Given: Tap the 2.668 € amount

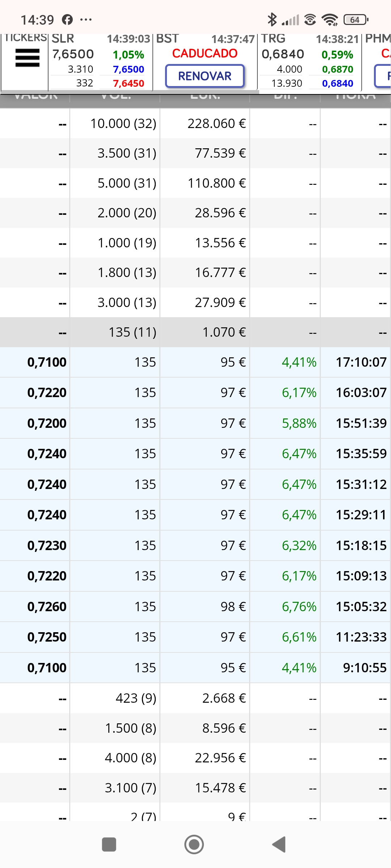Looking at the screenshot, I should pyautogui.click(x=224, y=698).
